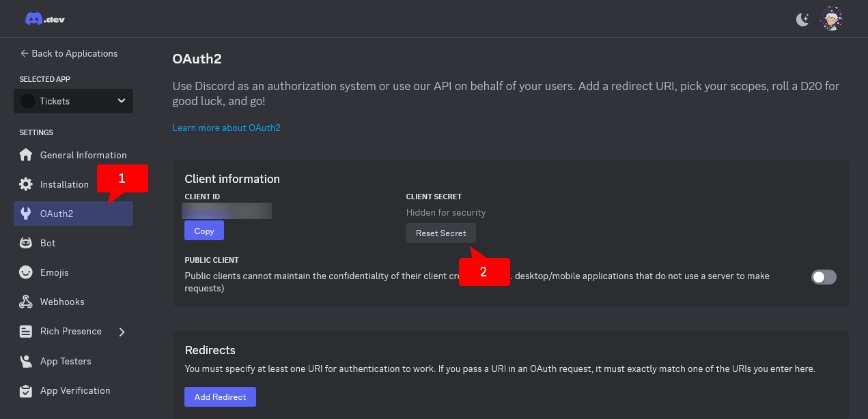Copy the Client ID
The image size is (868, 419).
point(204,231)
